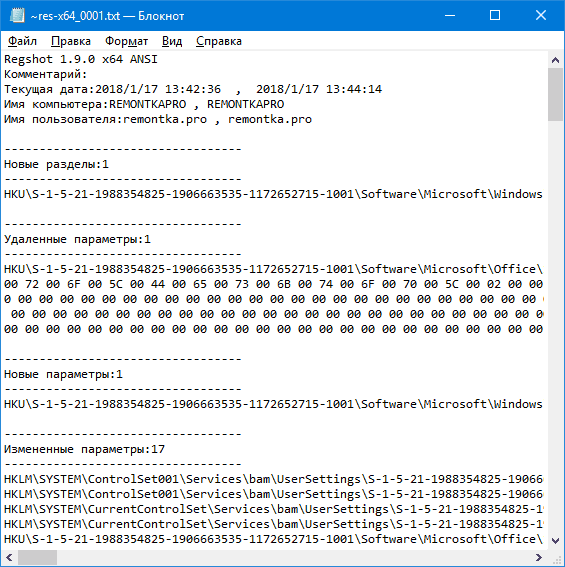The width and height of the screenshot is (565, 567).
Task: Click the Notepad icon in title bar
Action: tap(17, 16)
